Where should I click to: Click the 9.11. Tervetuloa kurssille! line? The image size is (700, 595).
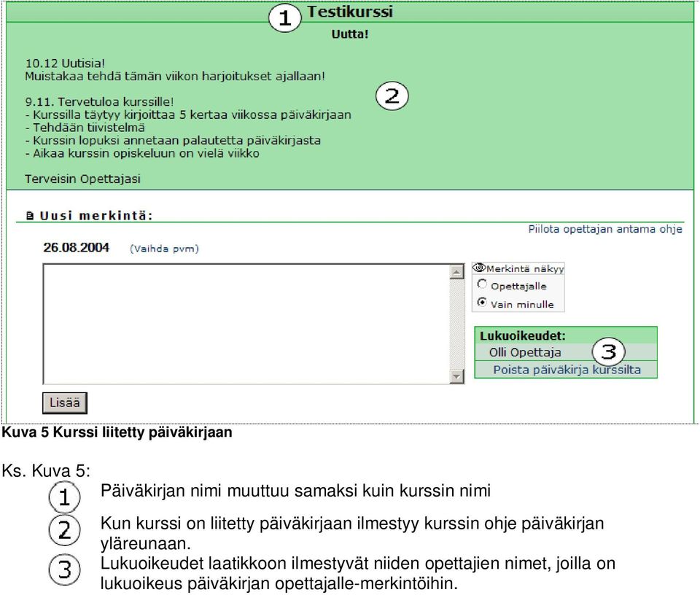(x=100, y=102)
